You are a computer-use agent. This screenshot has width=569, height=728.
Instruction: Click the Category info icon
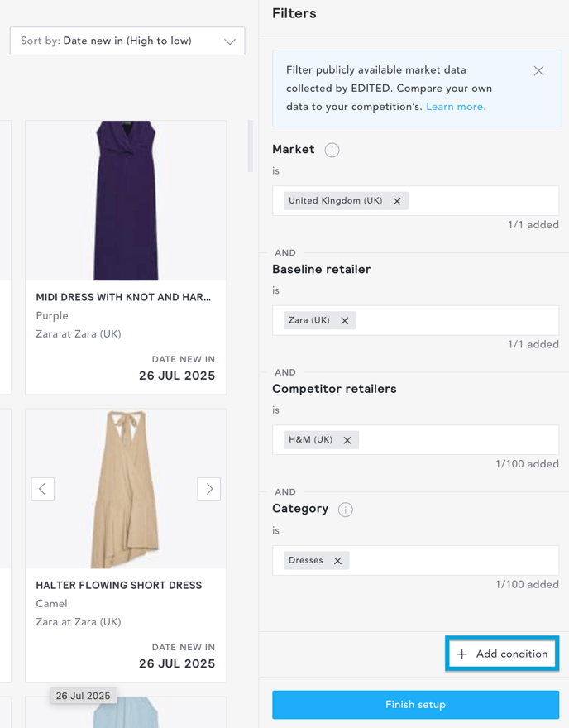click(x=346, y=510)
